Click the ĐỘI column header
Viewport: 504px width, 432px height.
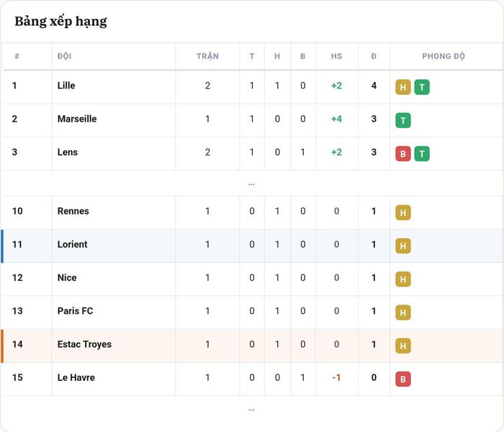64,56
